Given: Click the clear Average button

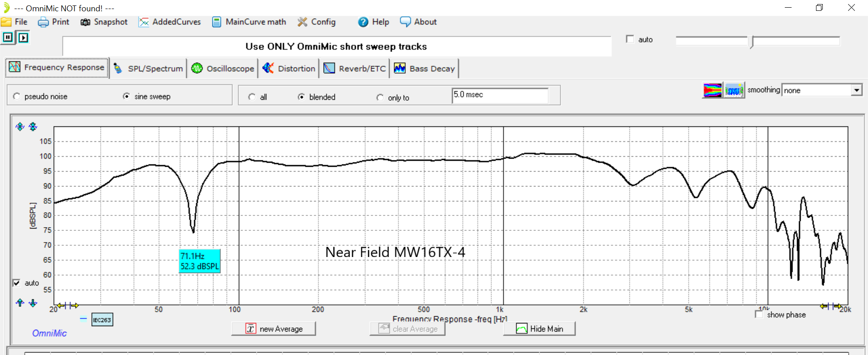Looking at the screenshot, I should [x=407, y=328].
